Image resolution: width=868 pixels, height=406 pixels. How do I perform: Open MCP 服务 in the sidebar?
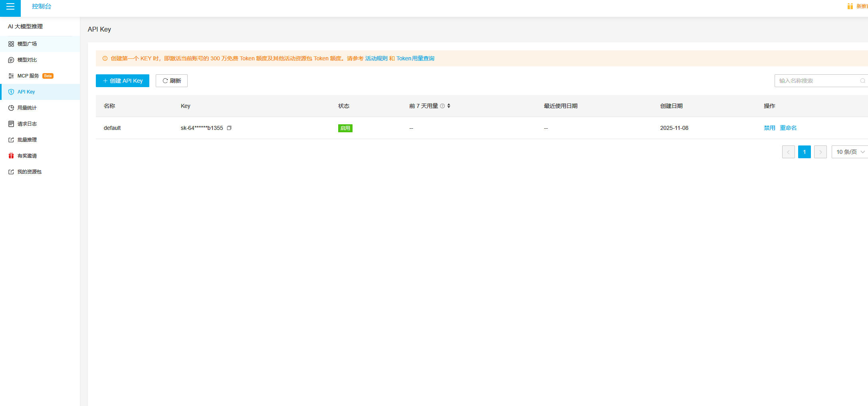pos(40,76)
